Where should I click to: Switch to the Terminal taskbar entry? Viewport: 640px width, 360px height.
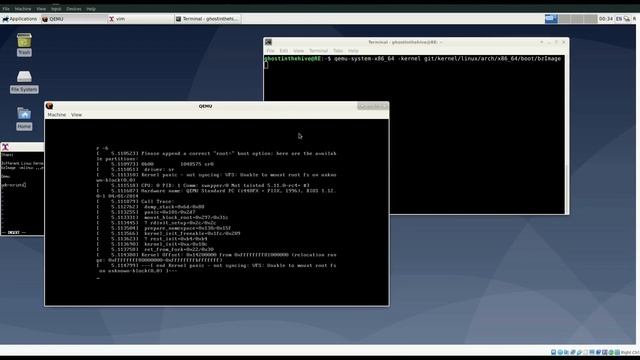tap(207, 19)
